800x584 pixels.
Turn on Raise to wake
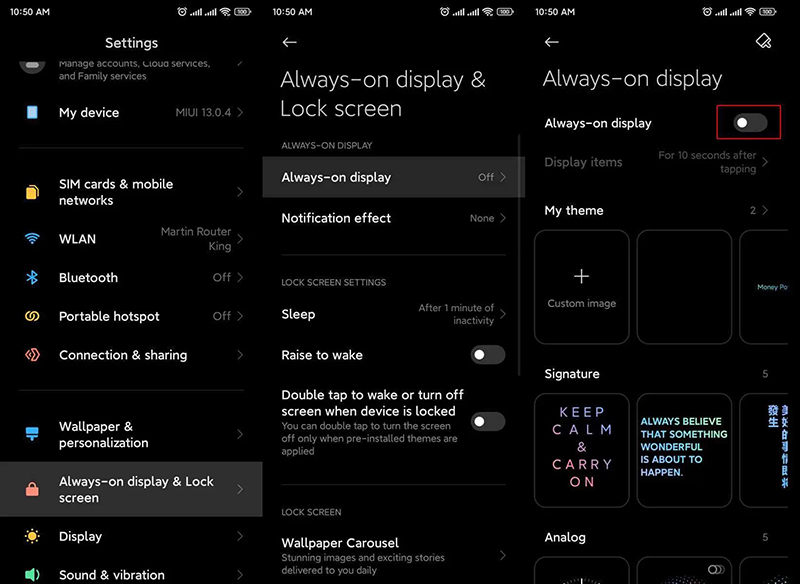(488, 355)
